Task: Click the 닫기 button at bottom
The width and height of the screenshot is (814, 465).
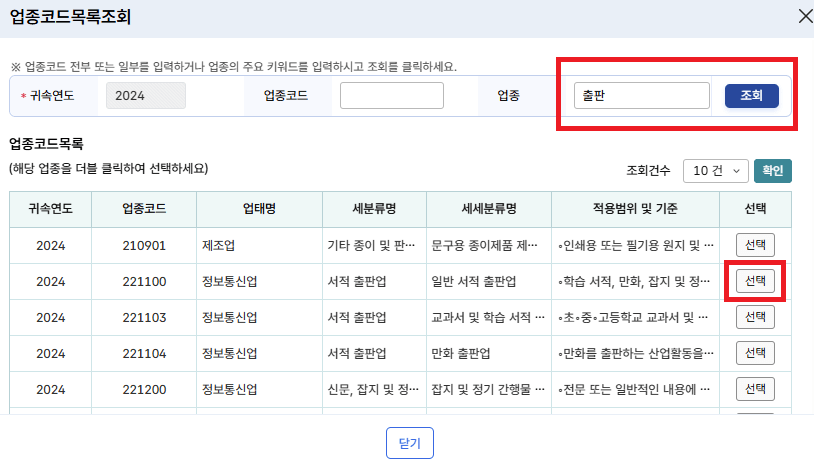Action: click(x=410, y=443)
